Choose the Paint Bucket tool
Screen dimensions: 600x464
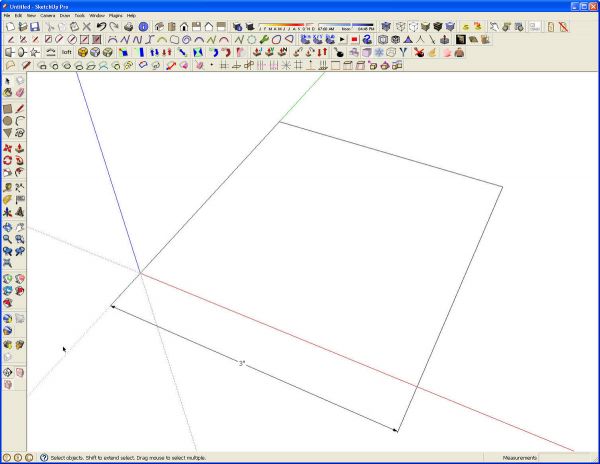[7, 93]
